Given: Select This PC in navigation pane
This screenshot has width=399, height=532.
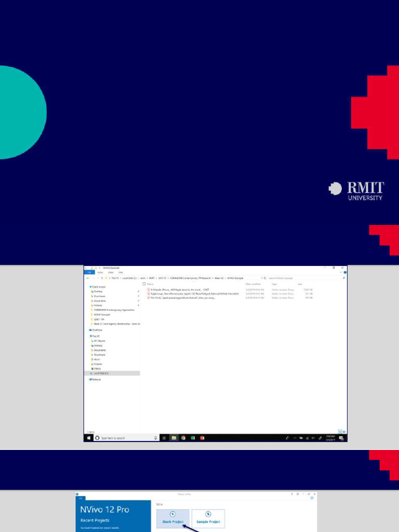Looking at the screenshot, I should pos(95,336).
